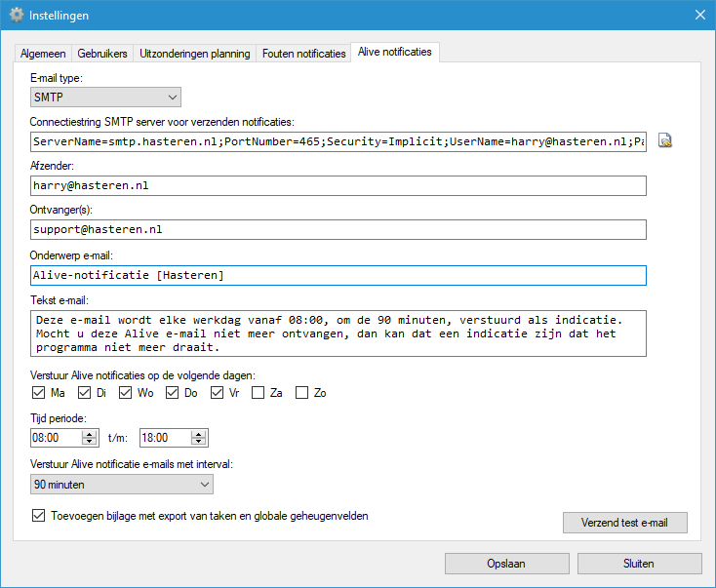Click into the Ontvanger(s) input field

pos(338,229)
